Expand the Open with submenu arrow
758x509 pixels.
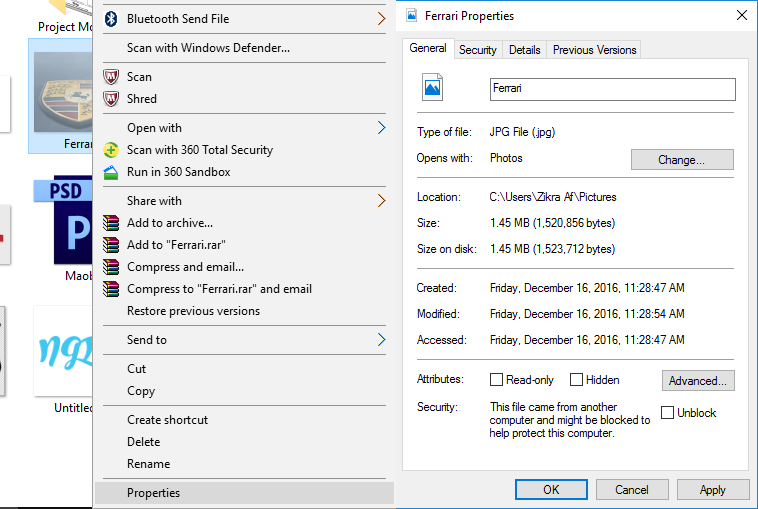point(381,128)
